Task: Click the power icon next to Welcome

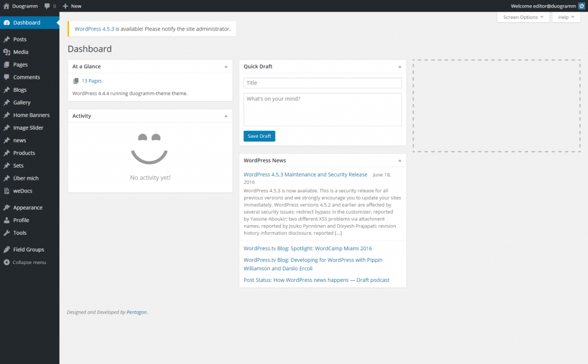Action: 582,6
